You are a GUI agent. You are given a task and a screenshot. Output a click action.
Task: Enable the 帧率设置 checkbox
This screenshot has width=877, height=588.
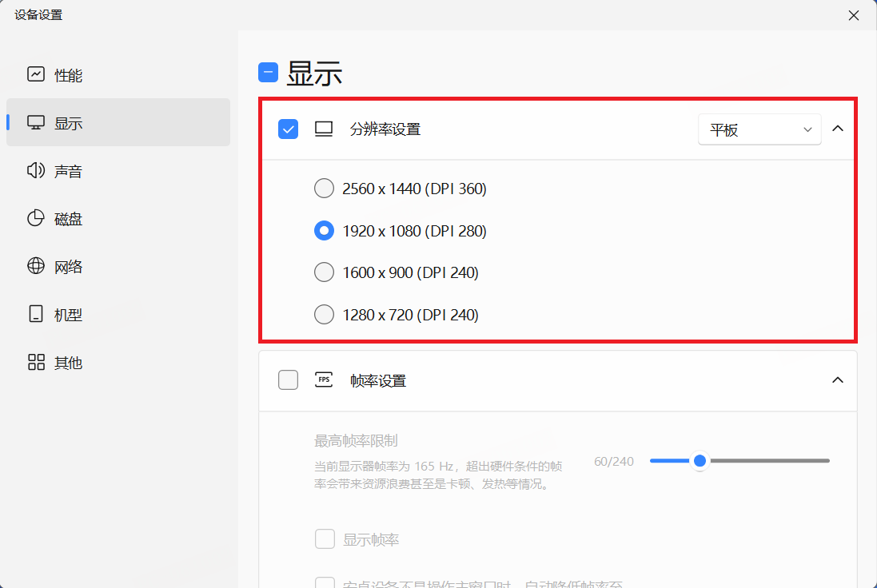tap(288, 380)
